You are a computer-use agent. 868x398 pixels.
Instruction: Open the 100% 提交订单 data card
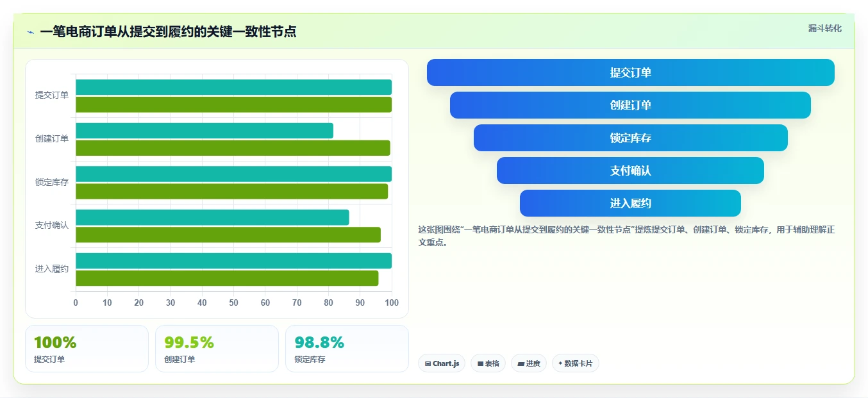coord(87,349)
